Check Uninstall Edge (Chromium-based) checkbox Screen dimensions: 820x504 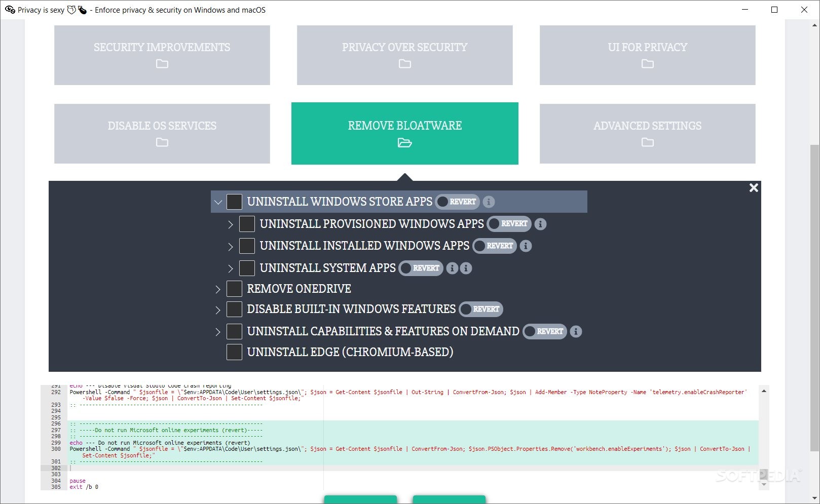coord(234,352)
